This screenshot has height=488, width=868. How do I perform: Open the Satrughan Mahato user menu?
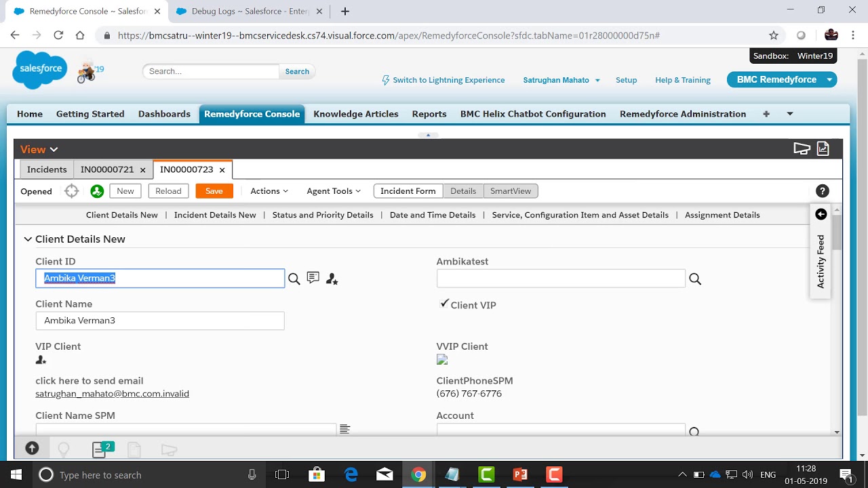click(561, 80)
